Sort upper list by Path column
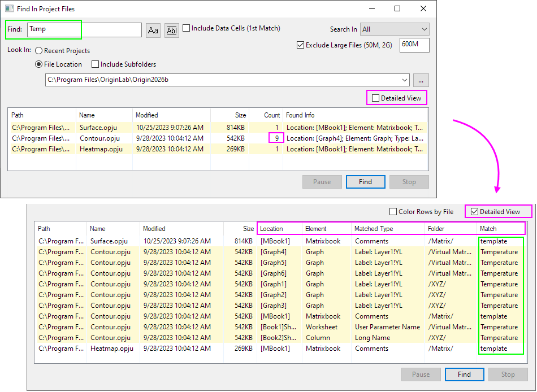The height and width of the screenshot is (392, 537). pos(42,115)
